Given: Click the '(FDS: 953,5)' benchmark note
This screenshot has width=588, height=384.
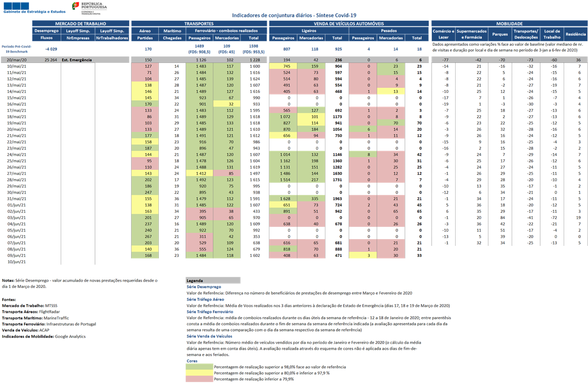Looking at the screenshot, I should click(x=253, y=52).
